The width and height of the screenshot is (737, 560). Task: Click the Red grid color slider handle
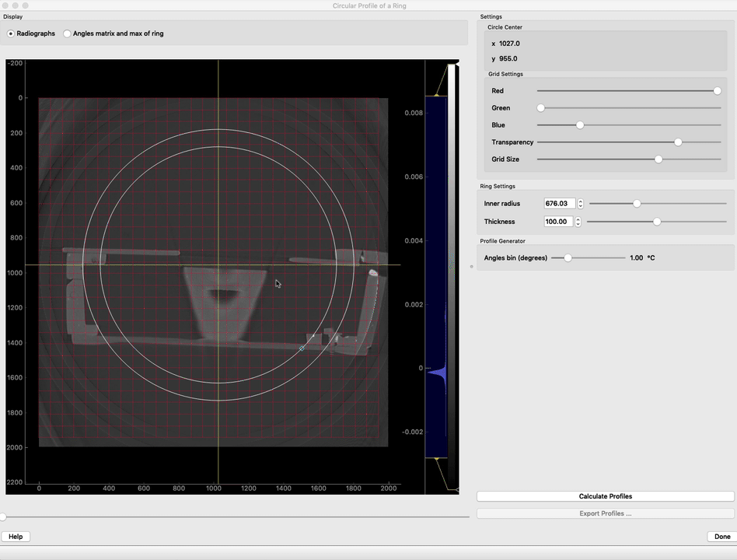(717, 91)
